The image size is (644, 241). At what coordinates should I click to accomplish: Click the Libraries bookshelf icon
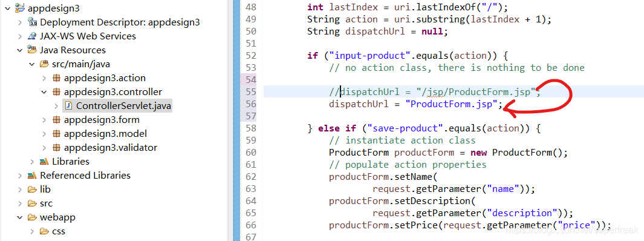(44, 162)
